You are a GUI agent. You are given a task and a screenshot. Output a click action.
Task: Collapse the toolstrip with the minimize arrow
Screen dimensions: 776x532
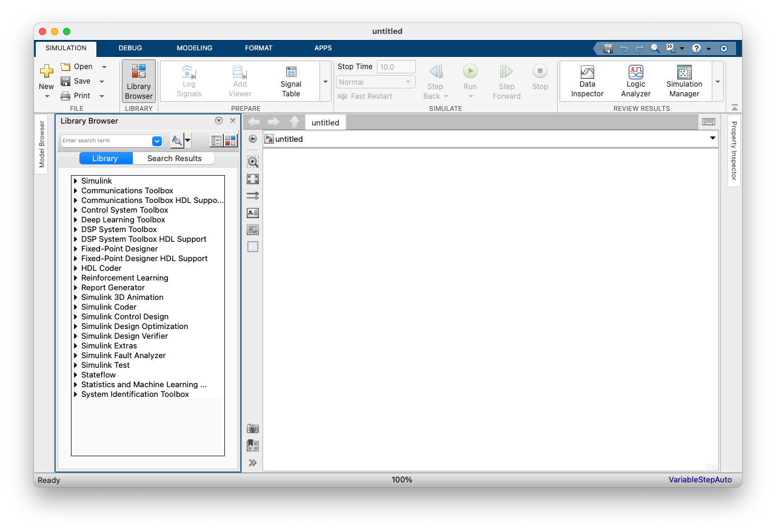[x=735, y=108]
